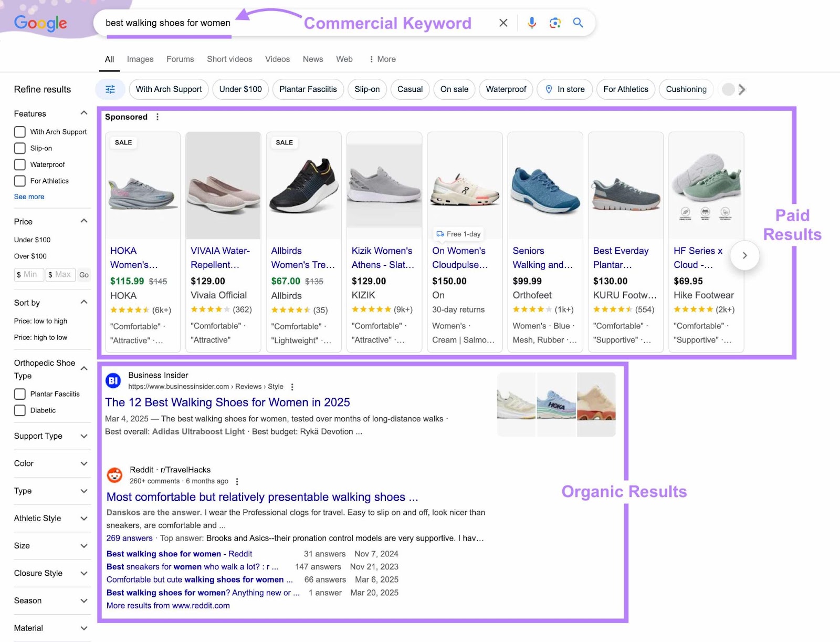This screenshot has width=840, height=642.
Task: Click the sponsored carousel next arrow
Action: click(744, 255)
